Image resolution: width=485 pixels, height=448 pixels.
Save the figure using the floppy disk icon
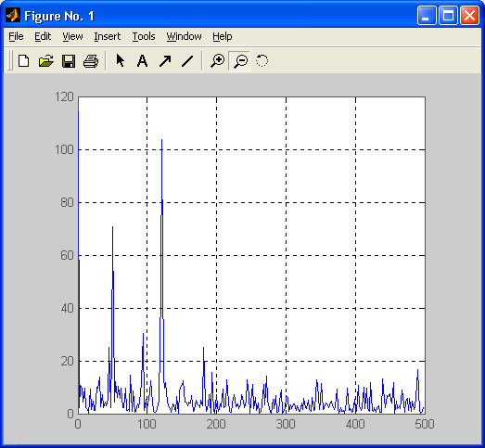point(69,61)
